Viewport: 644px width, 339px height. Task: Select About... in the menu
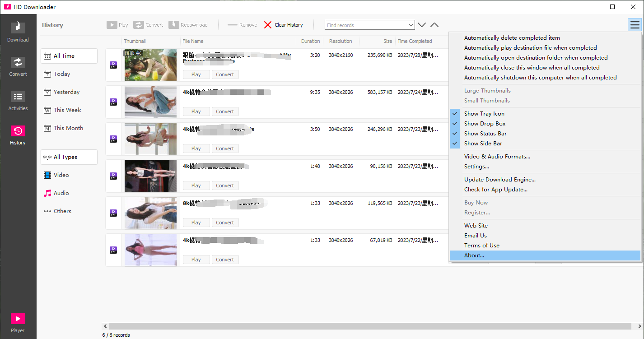474,255
